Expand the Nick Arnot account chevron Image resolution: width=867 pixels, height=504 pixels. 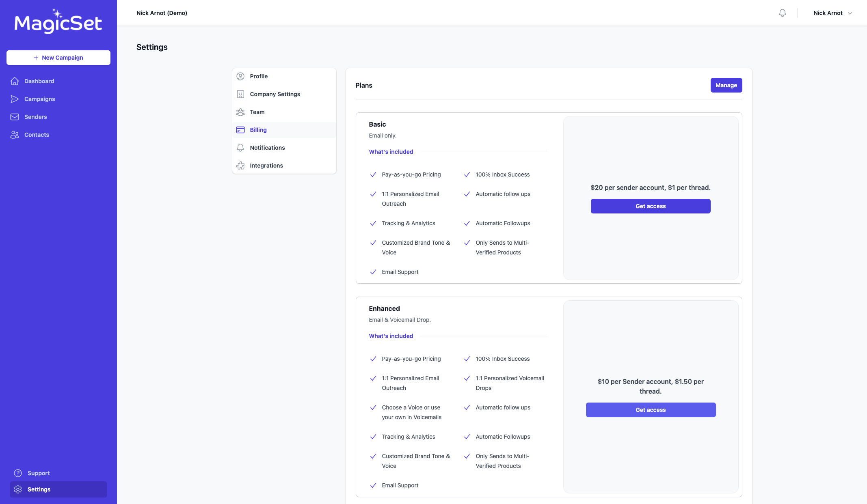click(850, 13)
